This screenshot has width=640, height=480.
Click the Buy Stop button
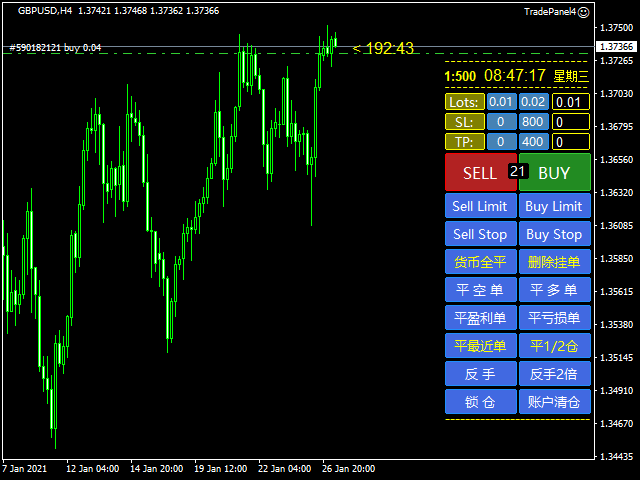click(555, 234)
